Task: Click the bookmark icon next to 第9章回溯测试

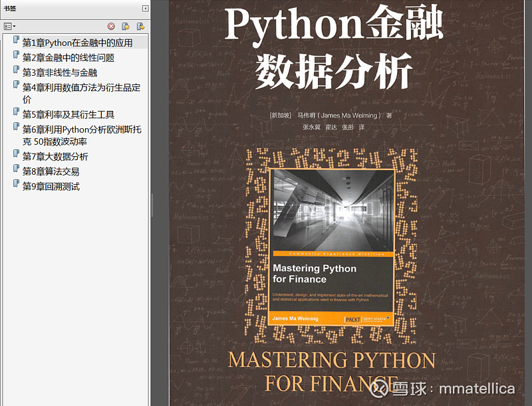Action: pyautogui.click(x=16, y=186)
